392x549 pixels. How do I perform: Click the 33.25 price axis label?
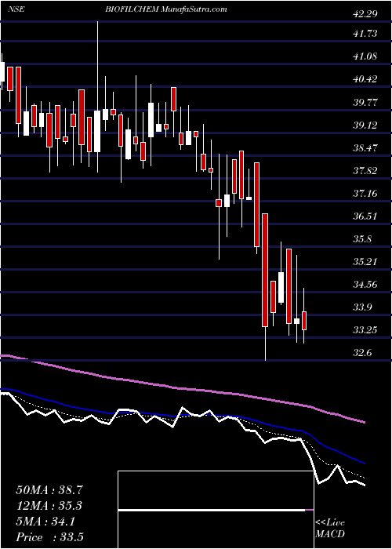(365, 330)
